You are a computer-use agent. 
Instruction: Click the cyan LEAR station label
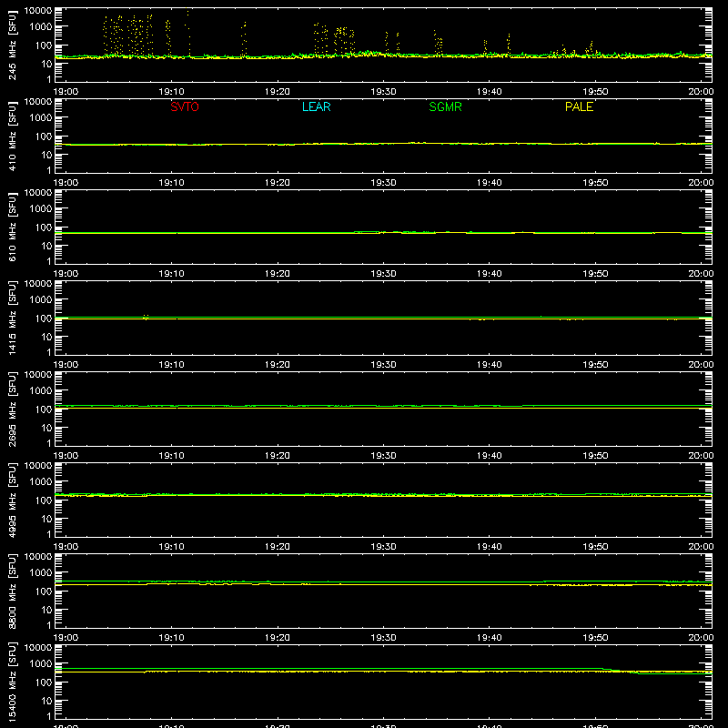pyautogui.click(x=316, y=106)
